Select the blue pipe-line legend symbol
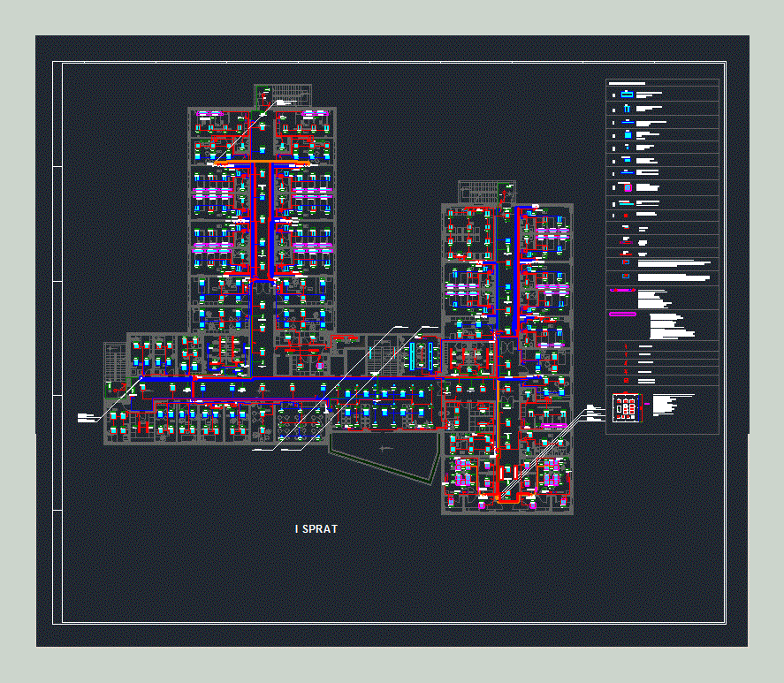 (628, 121)
